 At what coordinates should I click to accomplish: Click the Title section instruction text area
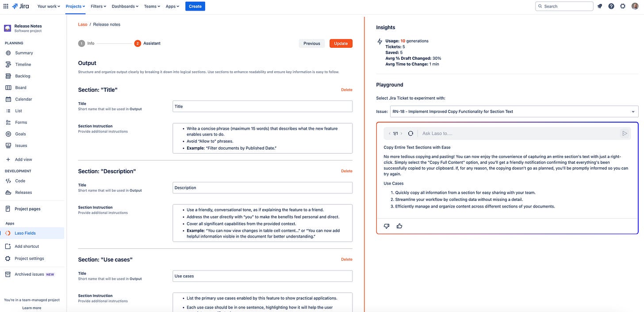[x=262, y=138]
